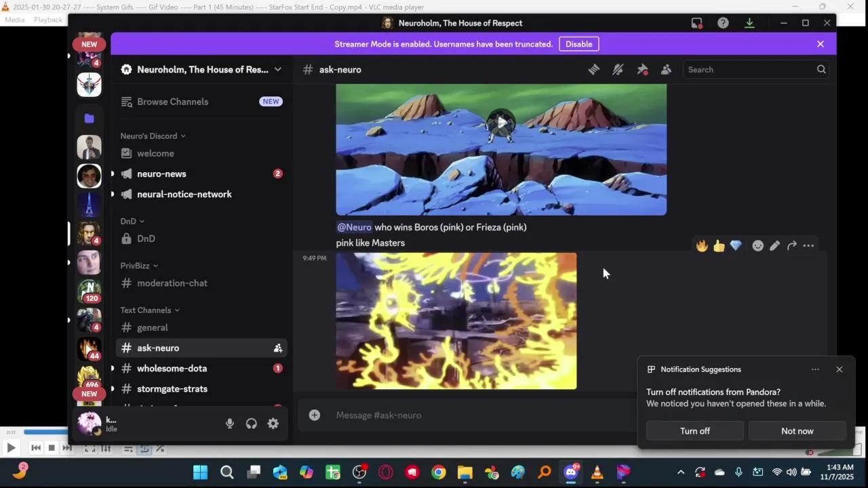The image size is (868, 488).
Task: Open the neural-notice-network channel
Action: pyautogui.click(x=201, y=195)
